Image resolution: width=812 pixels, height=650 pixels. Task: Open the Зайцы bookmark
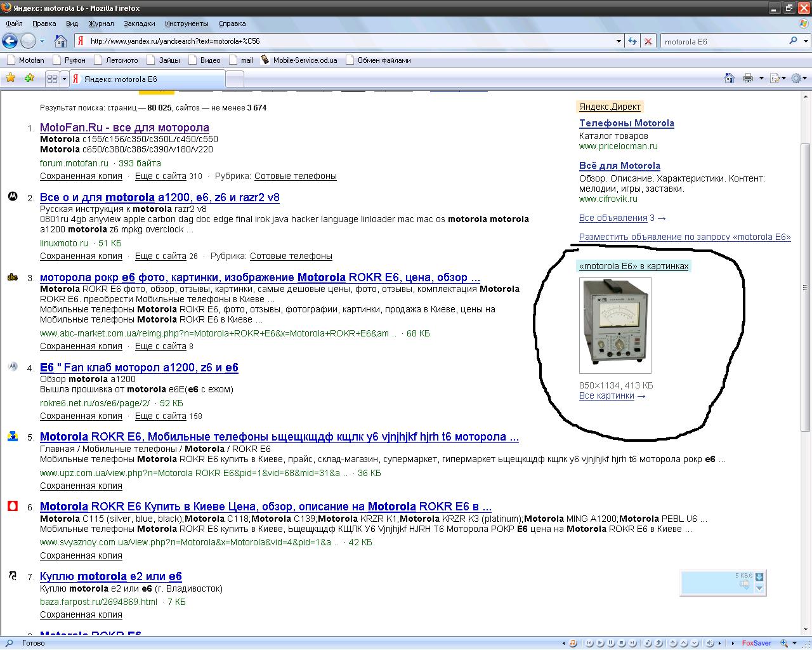[x=163, y=60]
